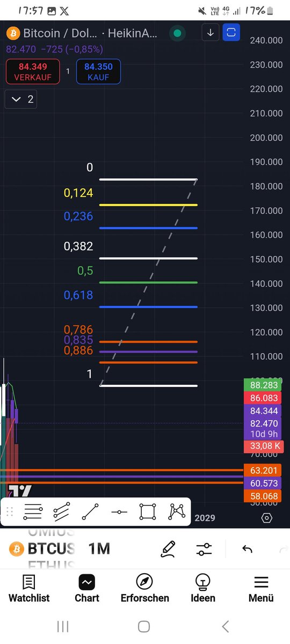The image size is (290, 644).
Task: Undo last chart action
Action: (247, 549)
